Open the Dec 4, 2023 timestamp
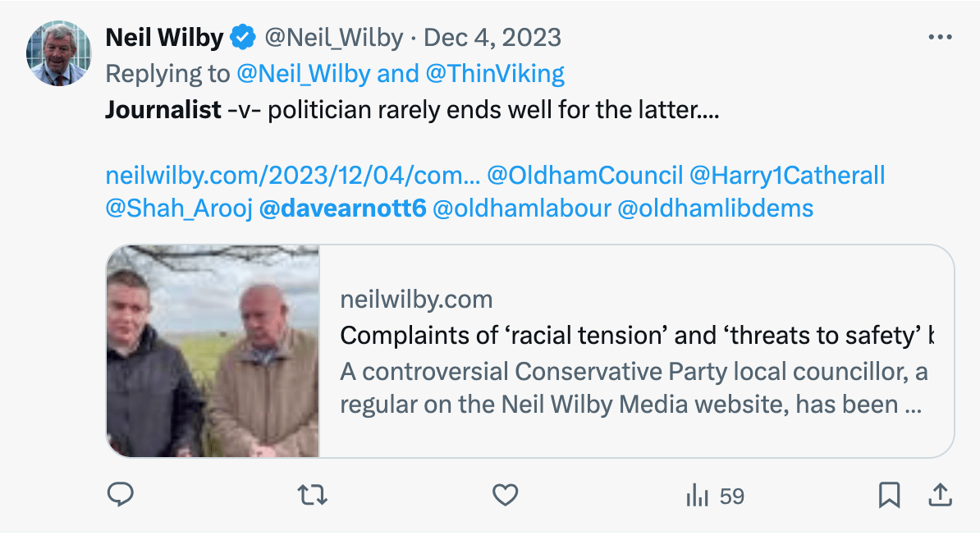980x540 pixels. click(492, 38)
